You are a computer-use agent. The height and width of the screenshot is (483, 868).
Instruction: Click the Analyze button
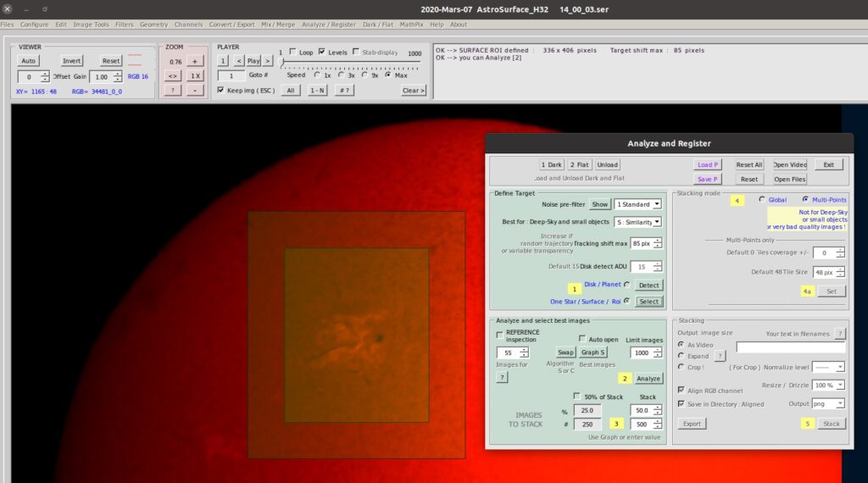click(648, 378)
